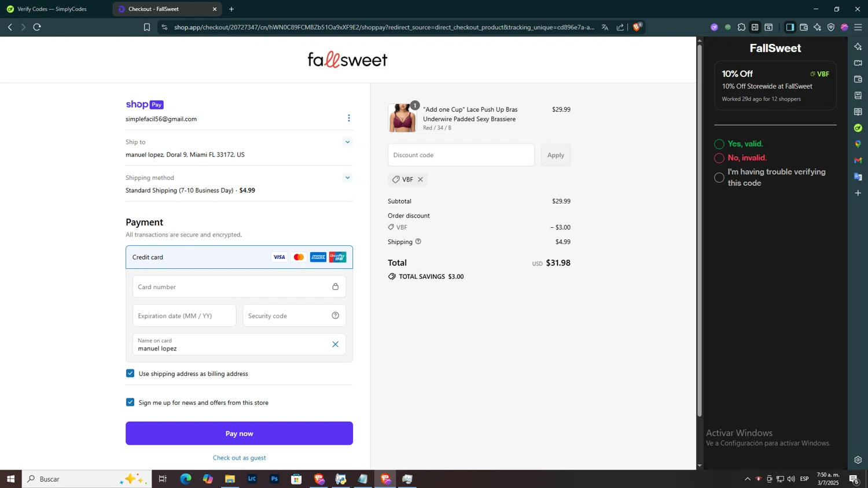Open the SimplyCodes green icon in the sidebar

pyautogui.click(x=858, y=128)
